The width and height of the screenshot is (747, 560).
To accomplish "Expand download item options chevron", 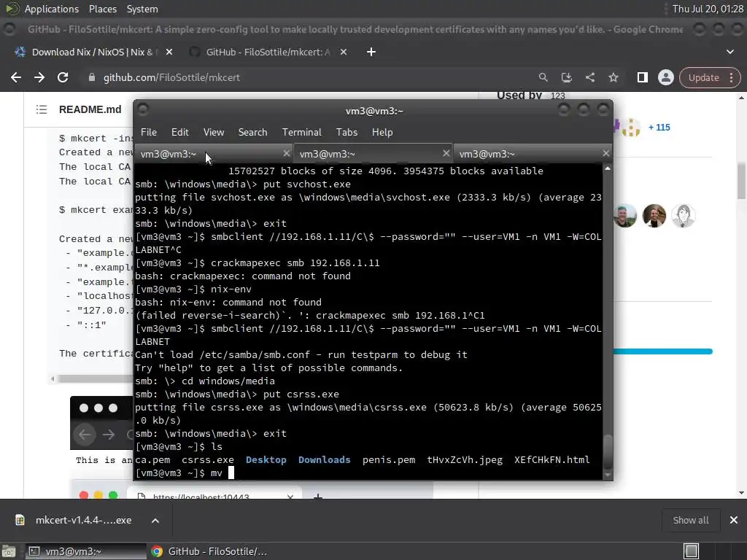I will [155, 521].
